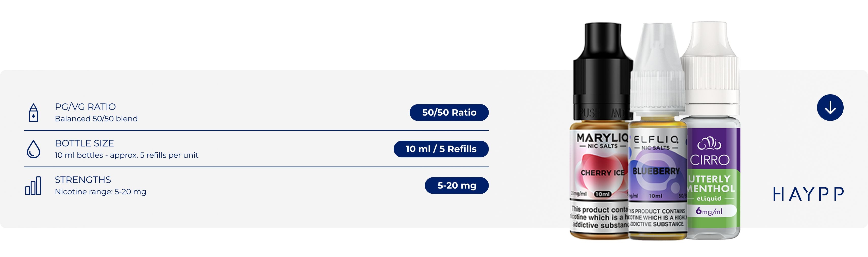
Task: Click the BOTTLE SIZE heading
Action: [84, 143]
